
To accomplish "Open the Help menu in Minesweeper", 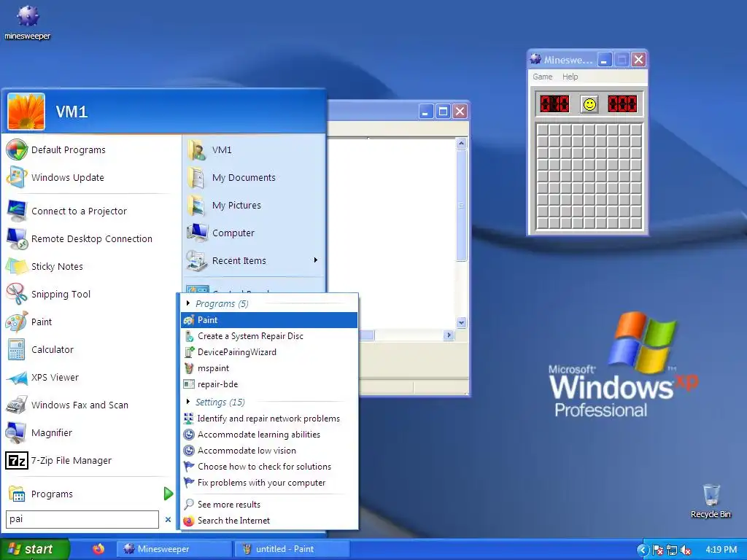I will coord(570,77).
